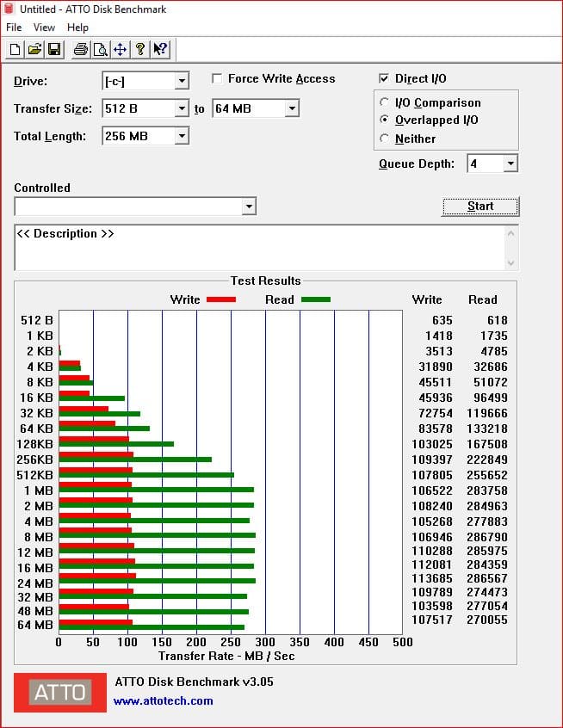Click read value 284963 for 2 MB
This screenshot has height=728, width=563.
[x=487, y=506]
